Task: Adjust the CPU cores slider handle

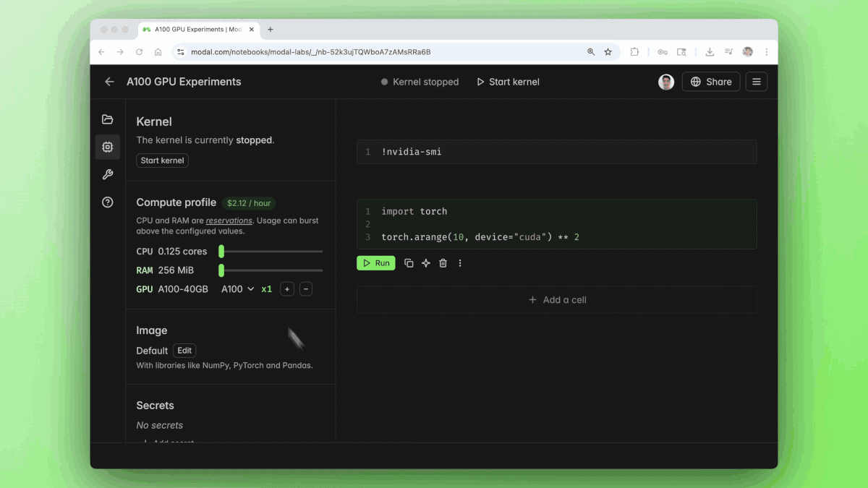Action: tap(221, 252)
